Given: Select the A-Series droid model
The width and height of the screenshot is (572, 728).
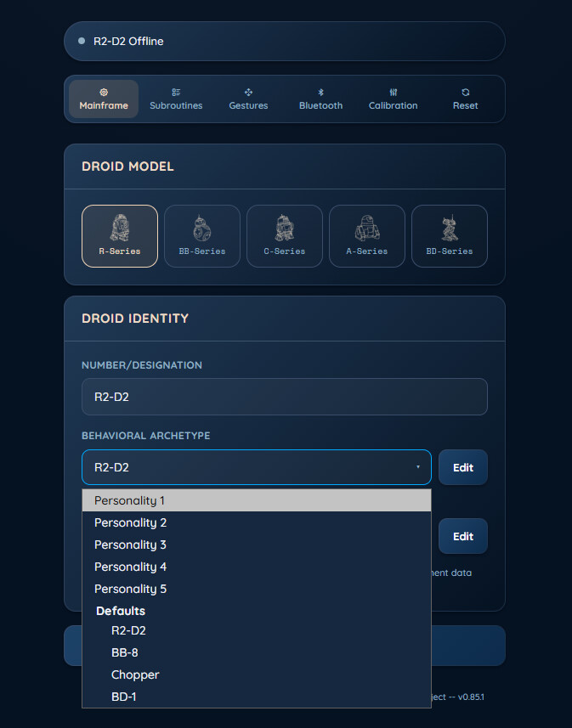Looking at the screenshot, I should point(367,236).
